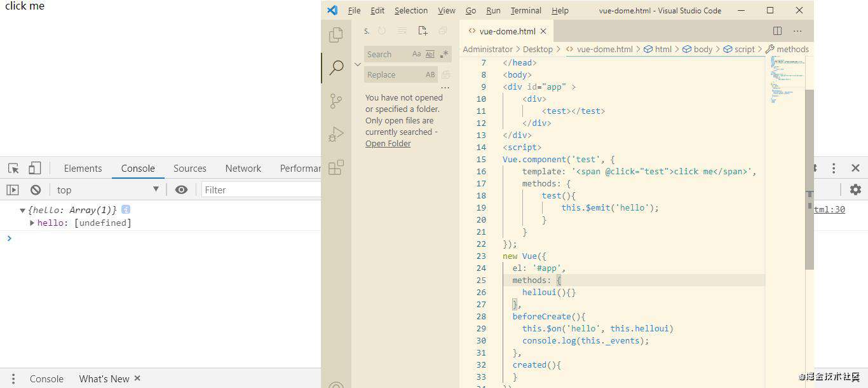The width and height of the screenshot is (868, 388).
Task: Select the Console tab in the top DevTools bar
Action: pos(138,169)
